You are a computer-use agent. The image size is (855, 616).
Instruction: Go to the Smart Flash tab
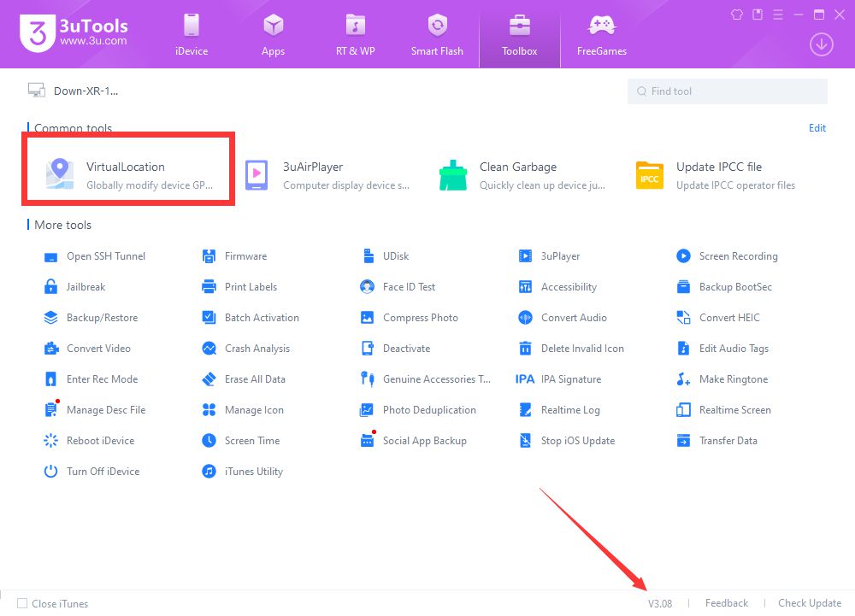(x=437, y=35)
